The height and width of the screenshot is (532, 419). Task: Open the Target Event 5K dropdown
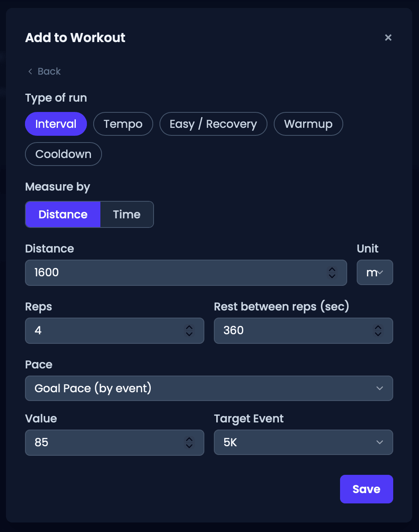[x=304, y=442]
